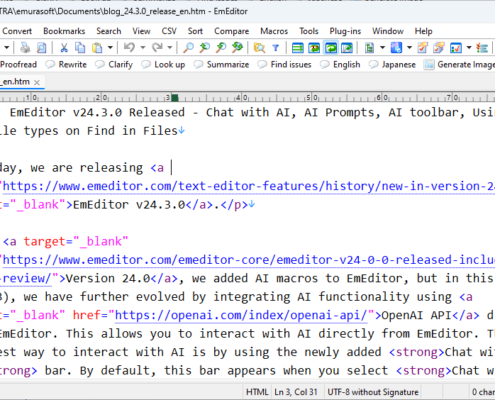The image size is (495, 400).
Task: Click the first pencil macro icon
Action: tap(423, 48)
